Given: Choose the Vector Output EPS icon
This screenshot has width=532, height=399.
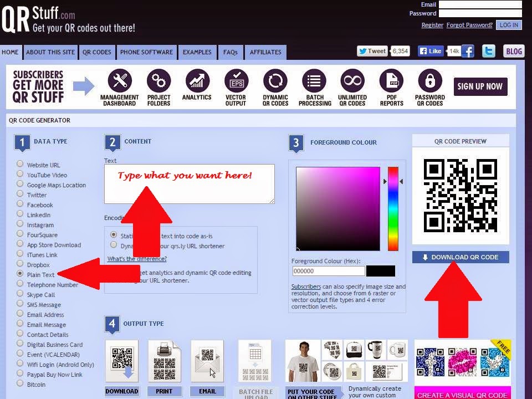Looking at the screenshot, I should click(x=236, y=81).
